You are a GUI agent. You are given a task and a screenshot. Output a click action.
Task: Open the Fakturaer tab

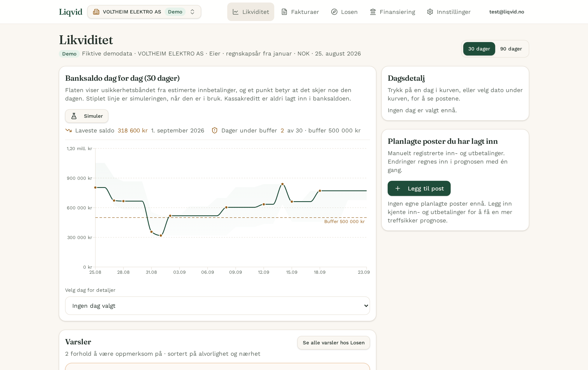(300, 12)
